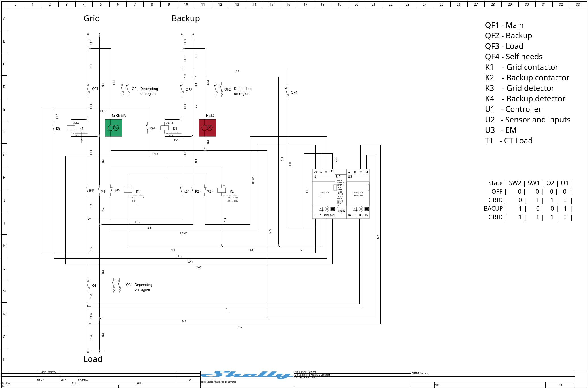Select legend entry 'K1 - Grid contactor'
The width and height of the screenshot is (588, 389).
522,67
